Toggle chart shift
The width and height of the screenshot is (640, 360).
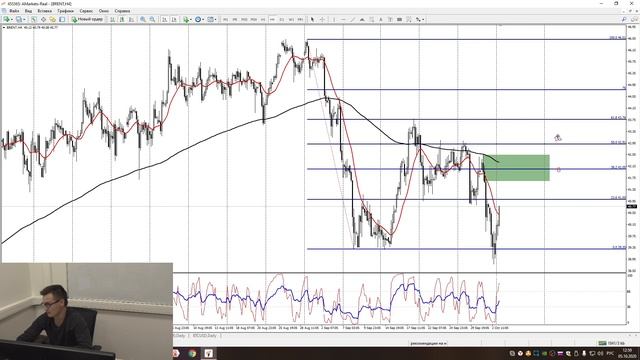click(x=174, y=19)
